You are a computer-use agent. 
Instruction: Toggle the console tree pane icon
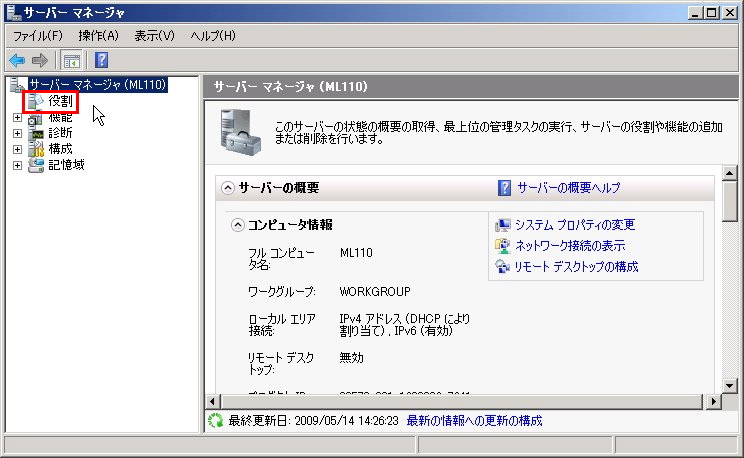pyautogui.click(x=72, y=60)
